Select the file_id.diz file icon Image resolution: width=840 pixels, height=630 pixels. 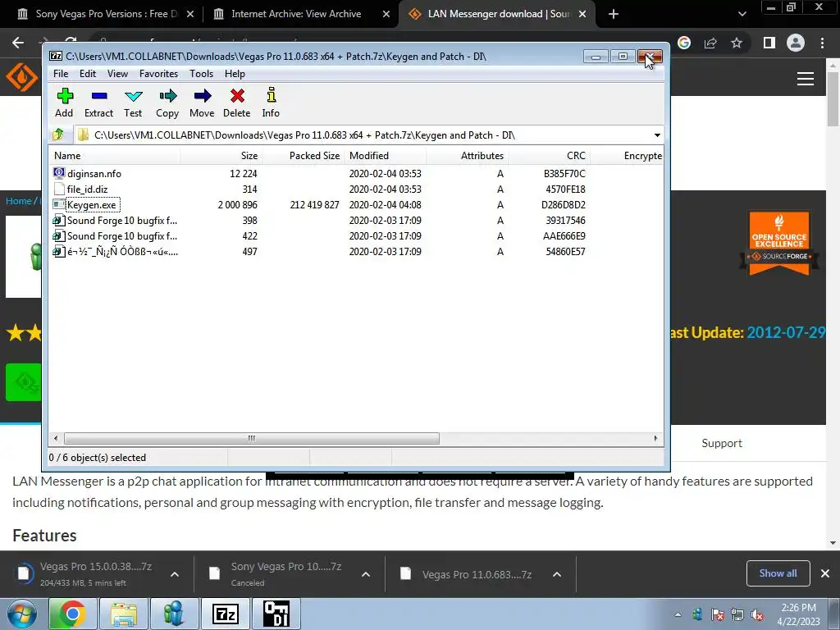(59, 189)
